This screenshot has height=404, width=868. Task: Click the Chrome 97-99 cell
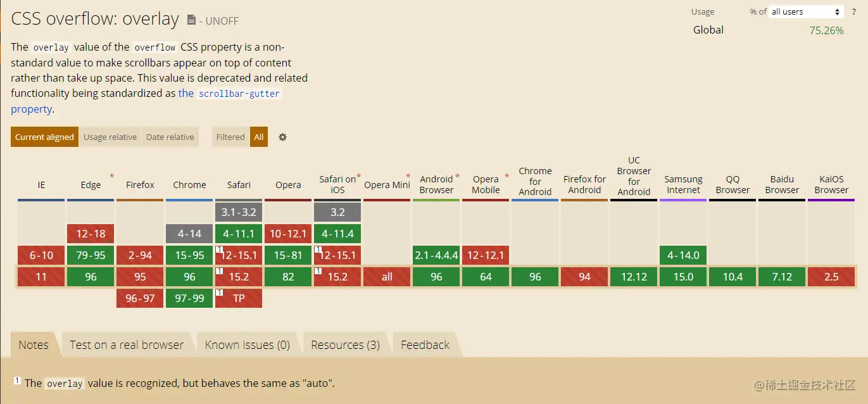click(x=189, y=298)
